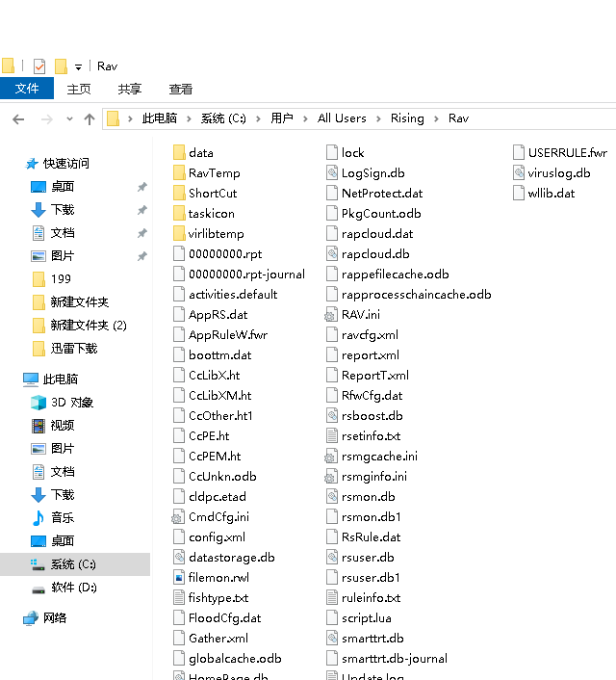
Task: Select the taskicon folder icon
Action: coord(179,214)
